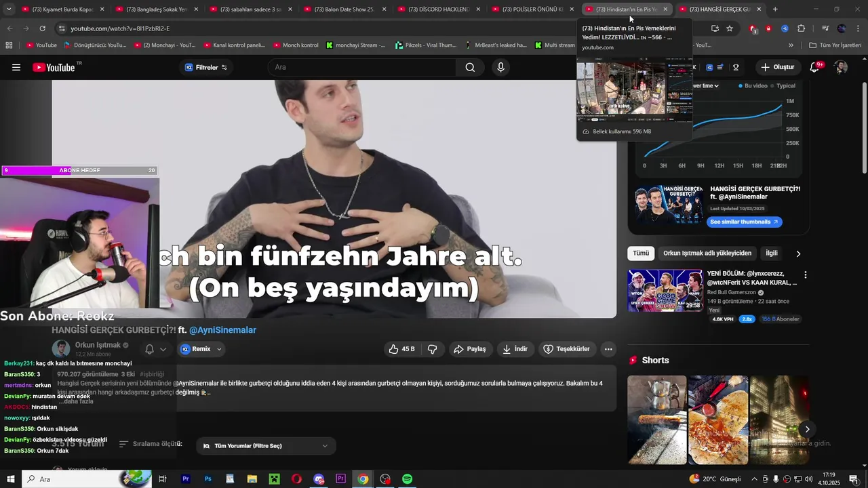Open Windows notification center

pos(853,479)
